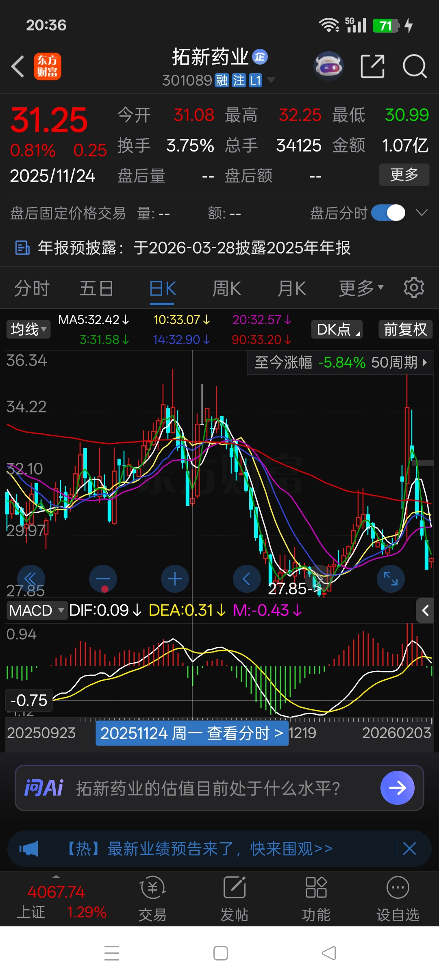Tap the megaphone announcement icon

click(28, 848)
